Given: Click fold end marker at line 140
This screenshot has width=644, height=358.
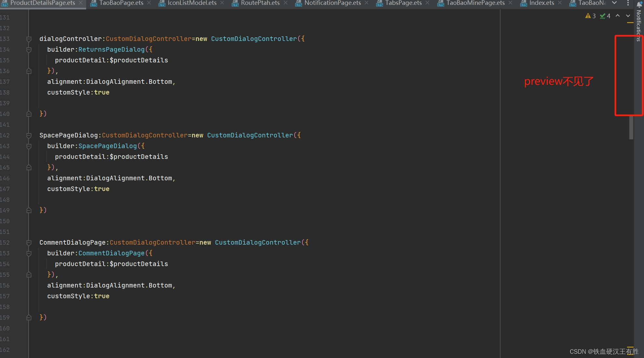Looking at the screenshot, I should [29, 114].
